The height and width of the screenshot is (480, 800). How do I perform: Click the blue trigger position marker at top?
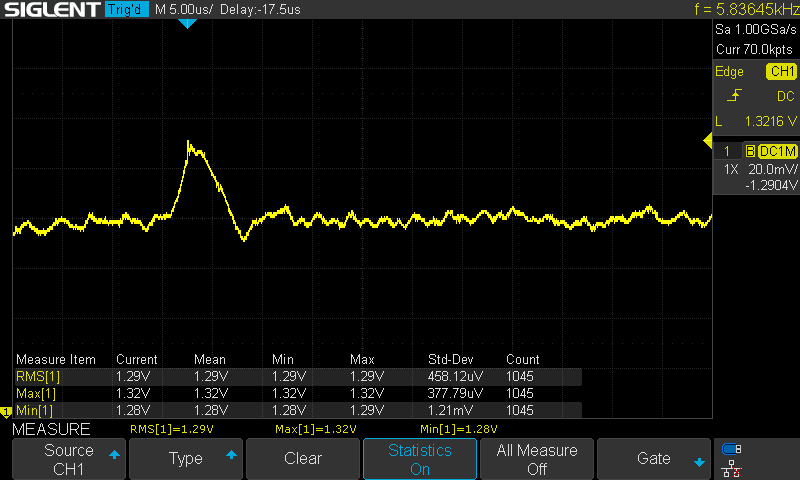pyautogui.click(x=187, y=23)
